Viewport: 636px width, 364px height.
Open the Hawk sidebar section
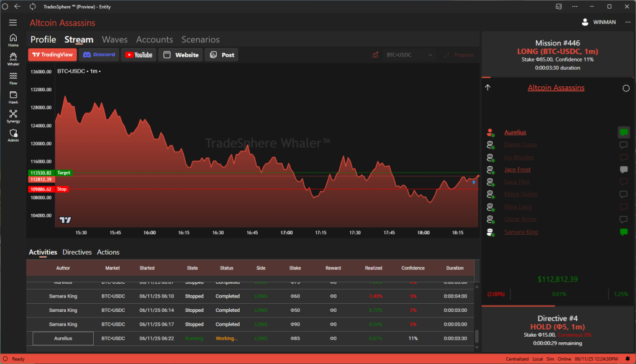(13, 97)
